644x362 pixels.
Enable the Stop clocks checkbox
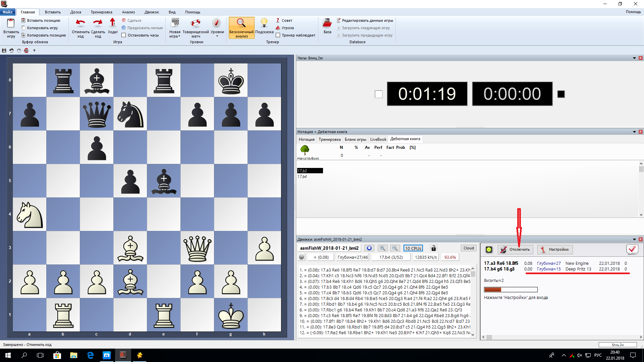124,35
